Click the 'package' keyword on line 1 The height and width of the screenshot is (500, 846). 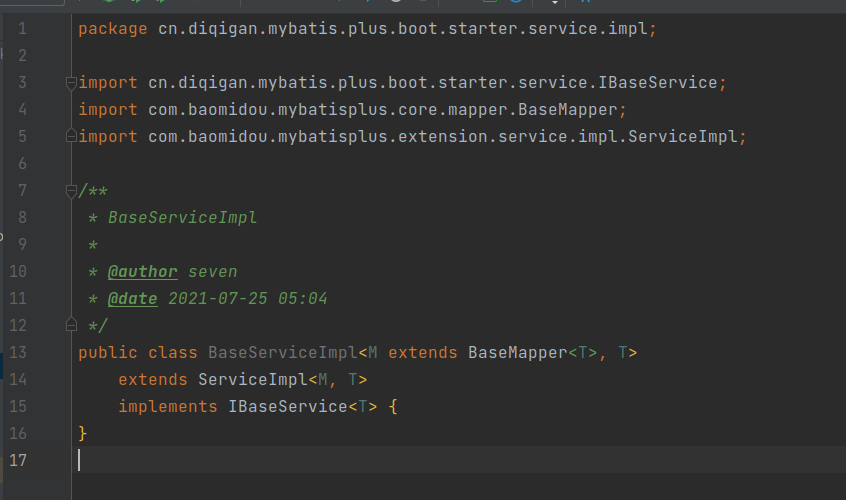click(113, 29)
